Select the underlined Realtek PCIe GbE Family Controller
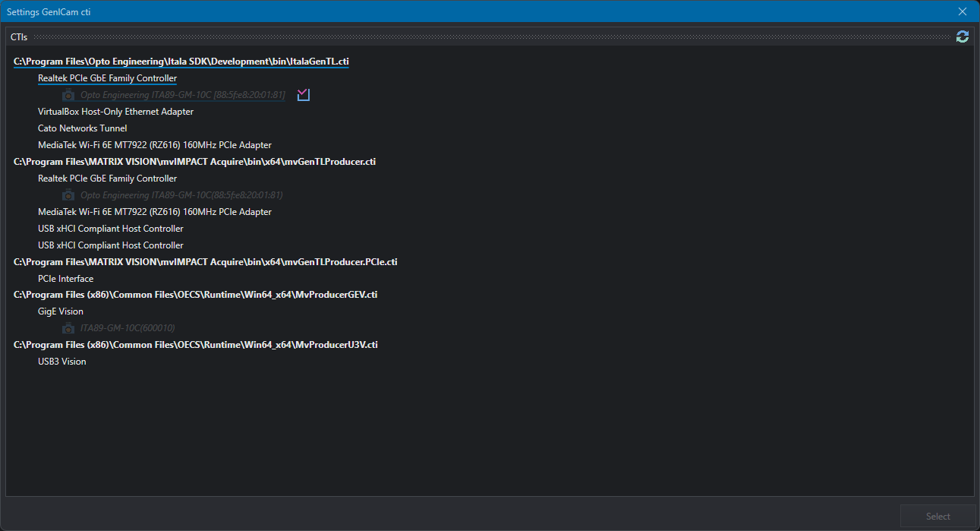The height and width of the screenshot is (531, 980). tap(107, 78)
